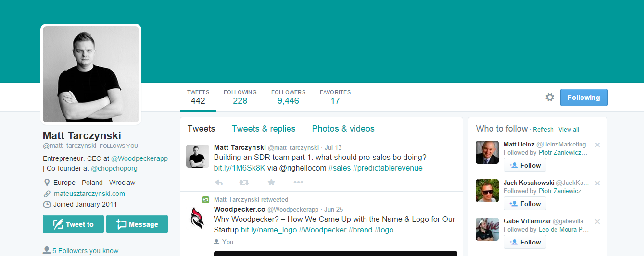Open mateusztarczynski.com website link
This screenshot has width=644, height=256.
click(x=89, y=194)
